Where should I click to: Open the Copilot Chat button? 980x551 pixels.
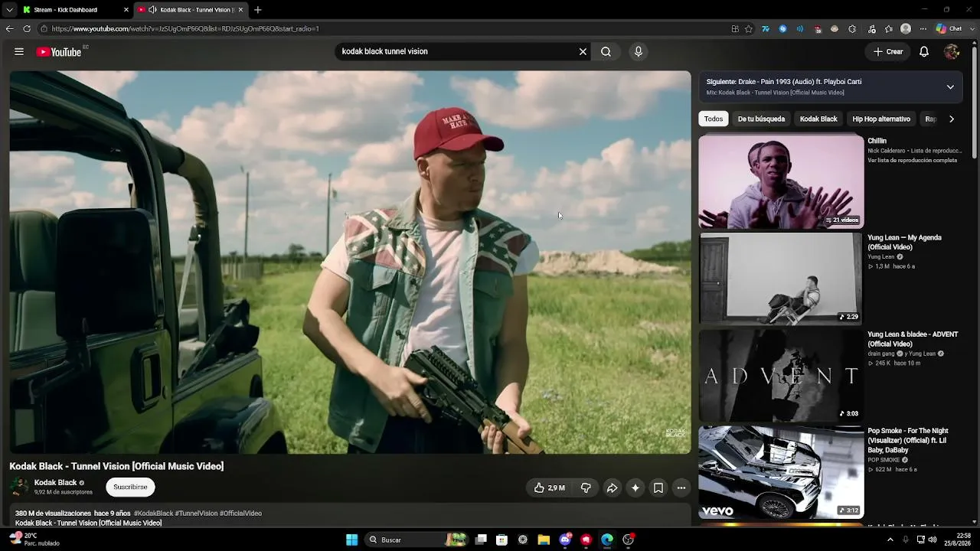click(949, 29)
